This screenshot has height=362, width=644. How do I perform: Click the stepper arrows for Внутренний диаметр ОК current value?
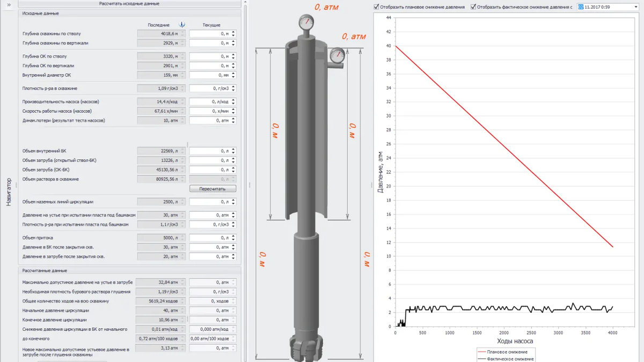tap(233, 75)
